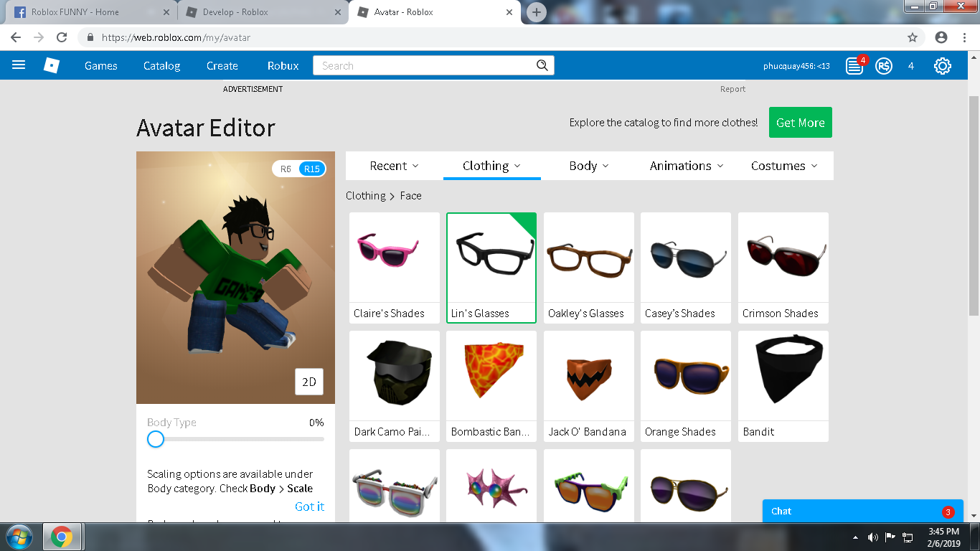This screenshot has width=980, height=551.
Task: Select the Dark Camo paintball mask item
Action: click(395, 386)
